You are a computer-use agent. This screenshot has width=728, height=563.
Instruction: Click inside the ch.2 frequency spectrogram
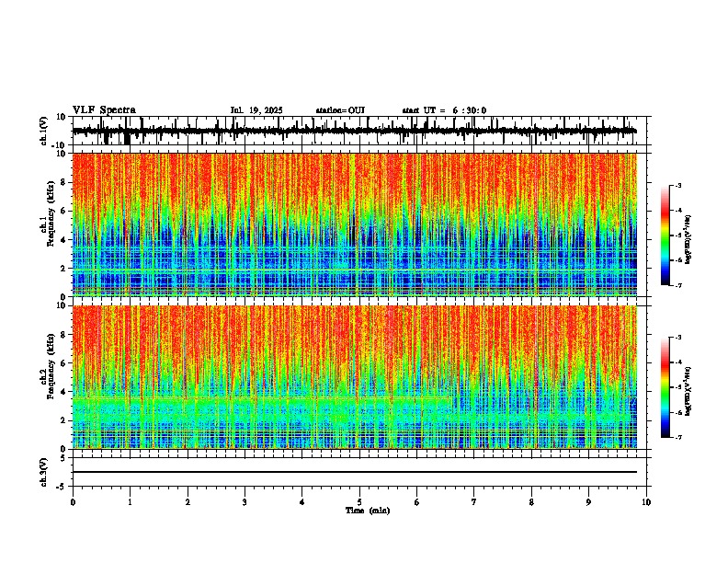point(354,377)
